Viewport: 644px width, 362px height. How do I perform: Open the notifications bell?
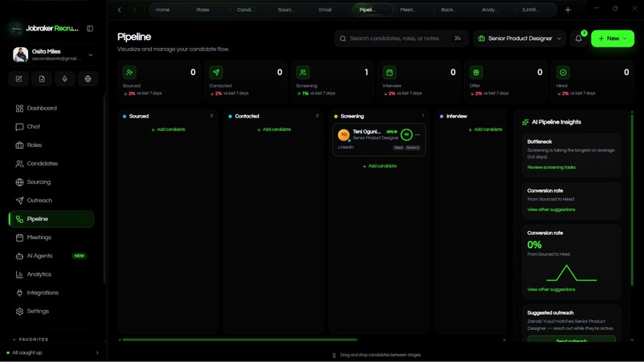pos(578,38)
